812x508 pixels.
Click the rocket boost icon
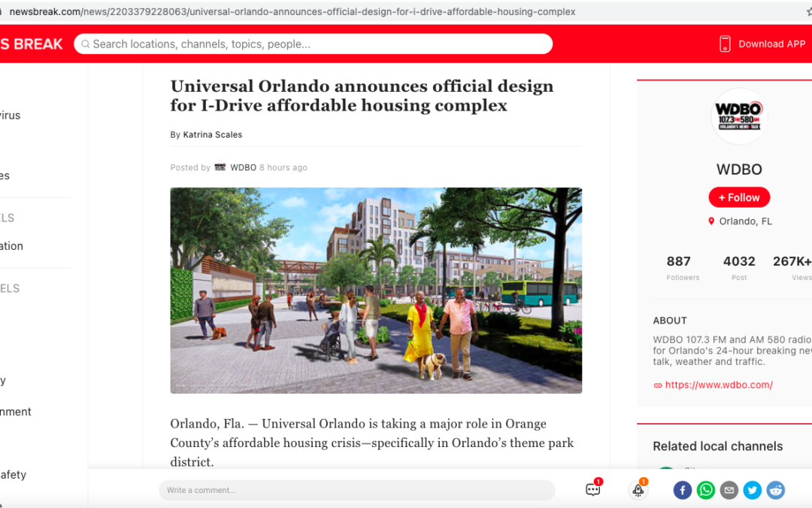(x=638, y=489)
